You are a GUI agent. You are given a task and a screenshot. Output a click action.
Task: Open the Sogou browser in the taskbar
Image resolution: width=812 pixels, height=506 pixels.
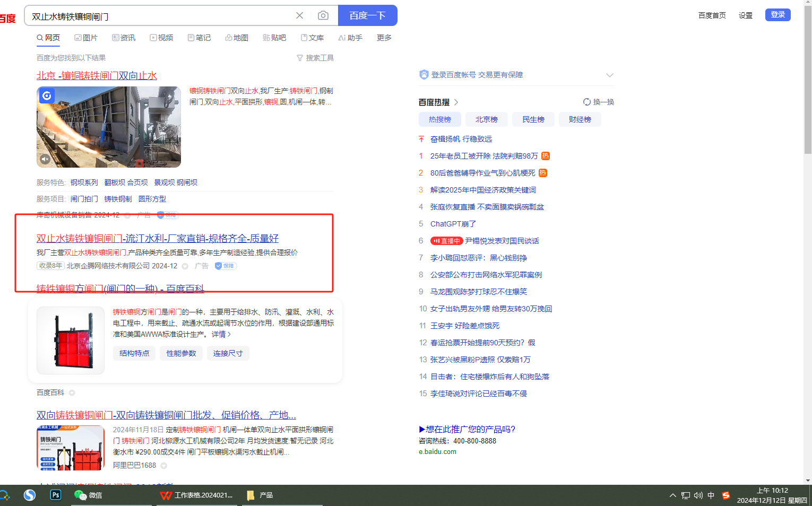[x=30, y=495]
